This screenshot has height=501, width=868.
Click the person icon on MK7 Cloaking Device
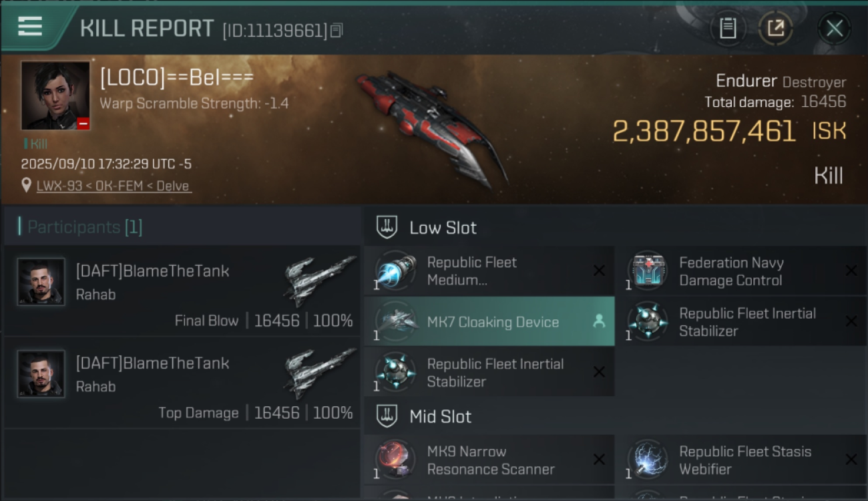[x=599, y=321]
